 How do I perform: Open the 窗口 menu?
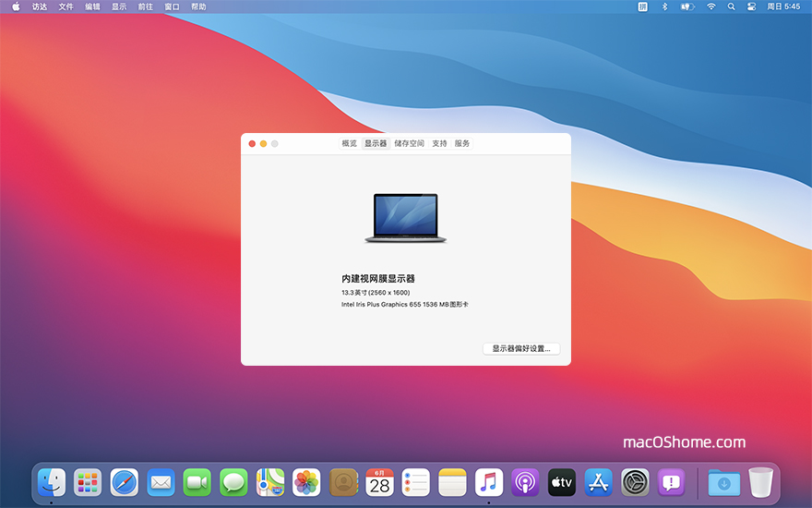[172, 6]
